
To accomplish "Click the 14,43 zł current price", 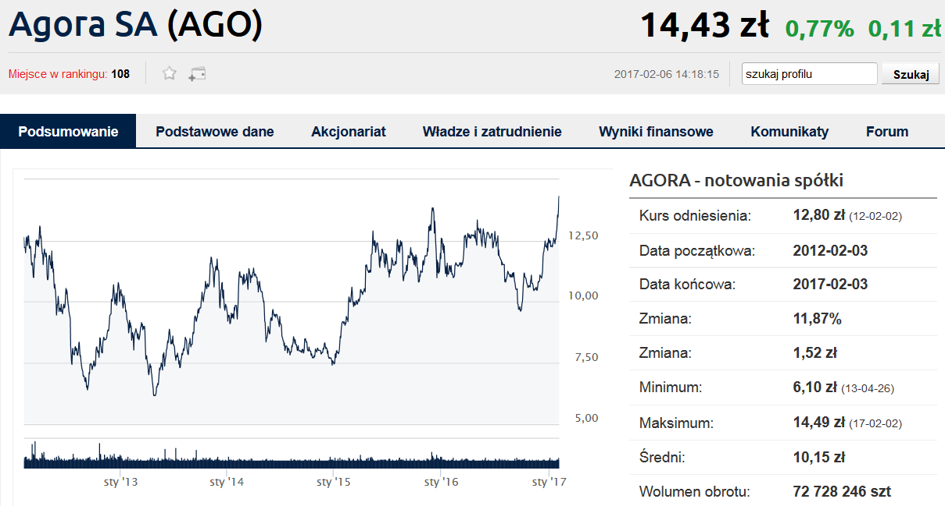I will tap(705, 26).
